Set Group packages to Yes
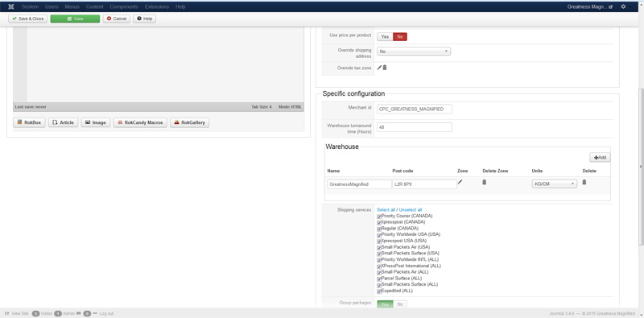644x318 pixels. (x=385, y=304)
